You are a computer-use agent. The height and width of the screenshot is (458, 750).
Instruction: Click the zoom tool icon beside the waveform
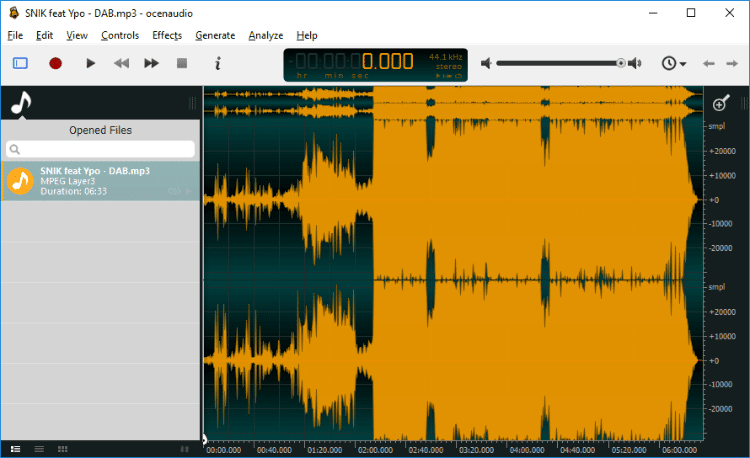[x=721, y=102]
